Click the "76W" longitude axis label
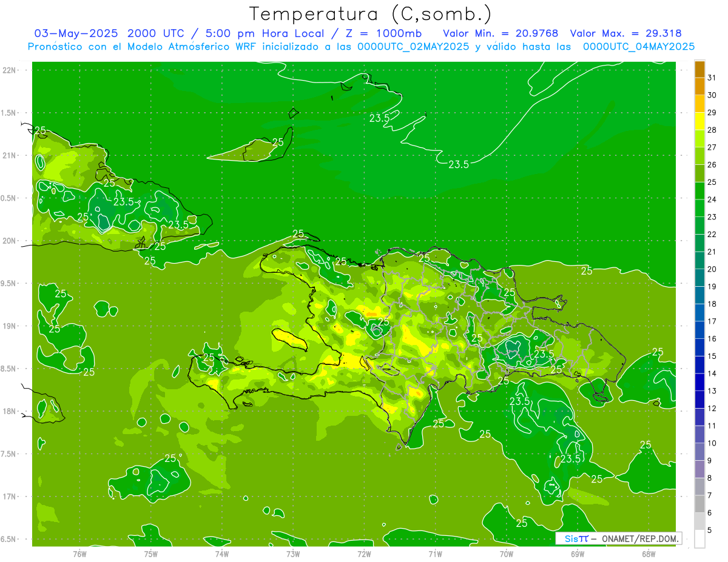This screenshot has width=728, height=562. (79, 554)
